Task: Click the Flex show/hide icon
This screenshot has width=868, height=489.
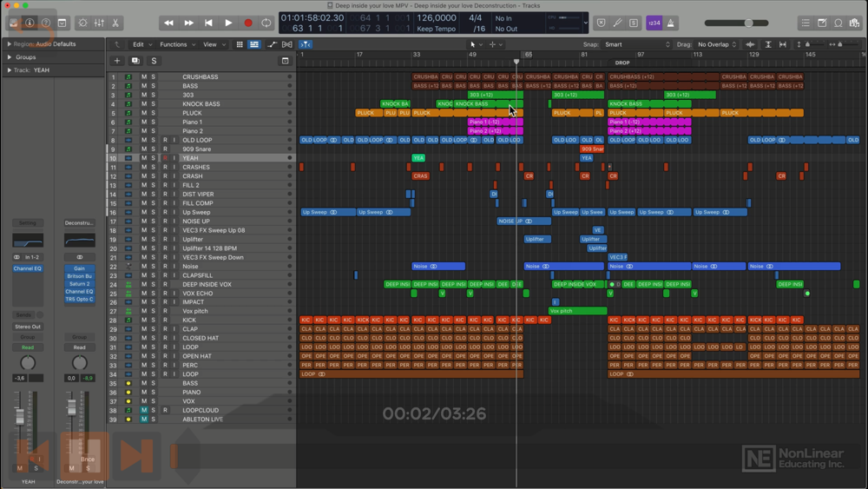Action: [286, 44]
